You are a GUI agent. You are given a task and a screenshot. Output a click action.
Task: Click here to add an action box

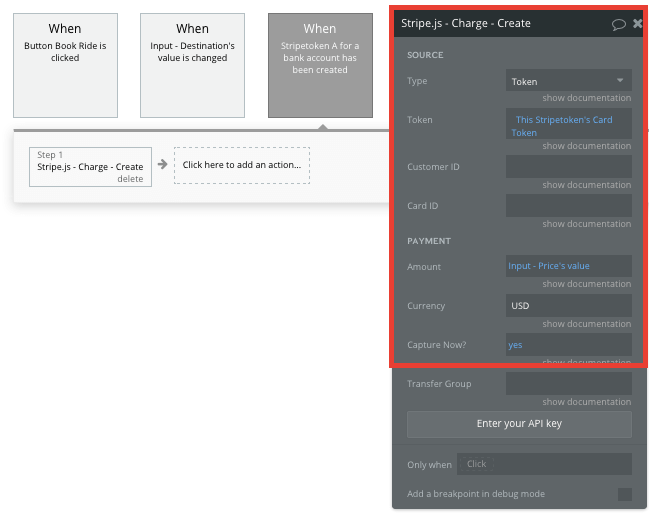click(x=242, y=165)
